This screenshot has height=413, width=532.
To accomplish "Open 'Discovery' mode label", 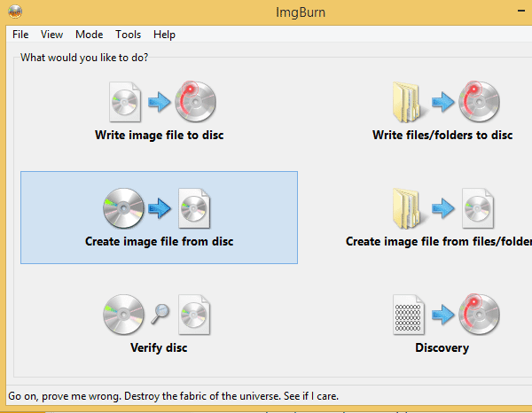I will (442, 348).
